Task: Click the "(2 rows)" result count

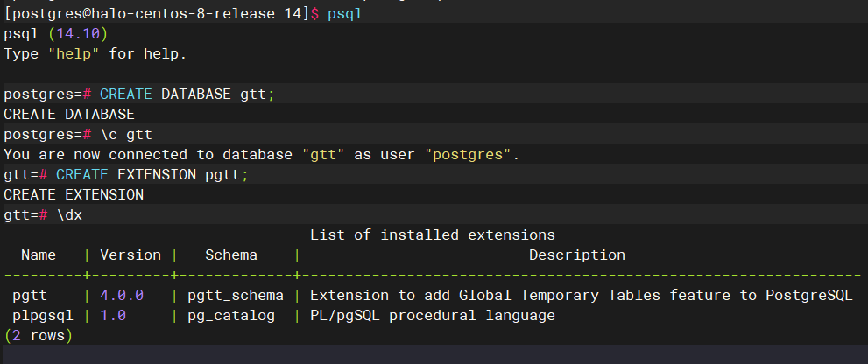Action: pyautogui.click(x=39, y=335)
